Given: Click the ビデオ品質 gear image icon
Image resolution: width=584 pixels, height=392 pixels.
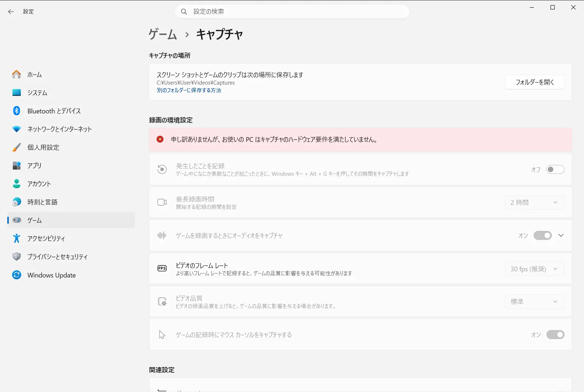Looking at the screenshot, I should [162, 302].
